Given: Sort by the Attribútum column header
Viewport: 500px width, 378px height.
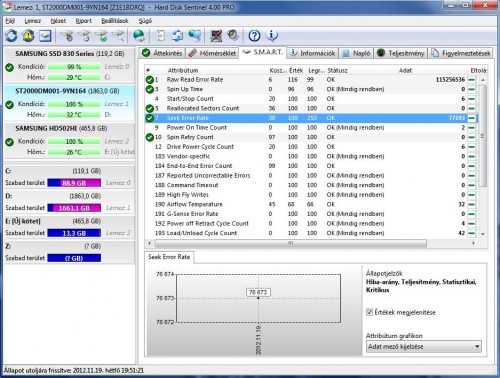Looking at the screenshot, I should [183, 70].
